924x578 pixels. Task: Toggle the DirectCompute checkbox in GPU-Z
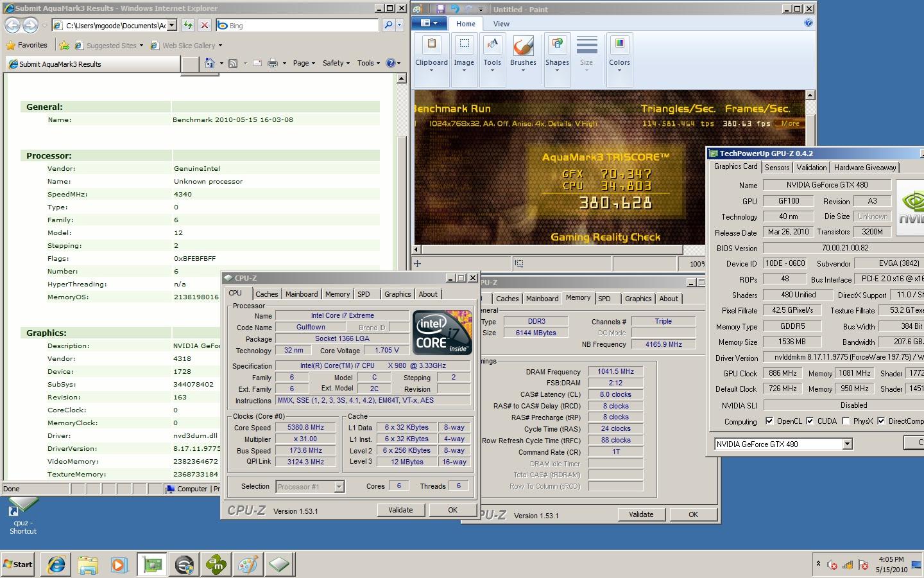(881, 421)
